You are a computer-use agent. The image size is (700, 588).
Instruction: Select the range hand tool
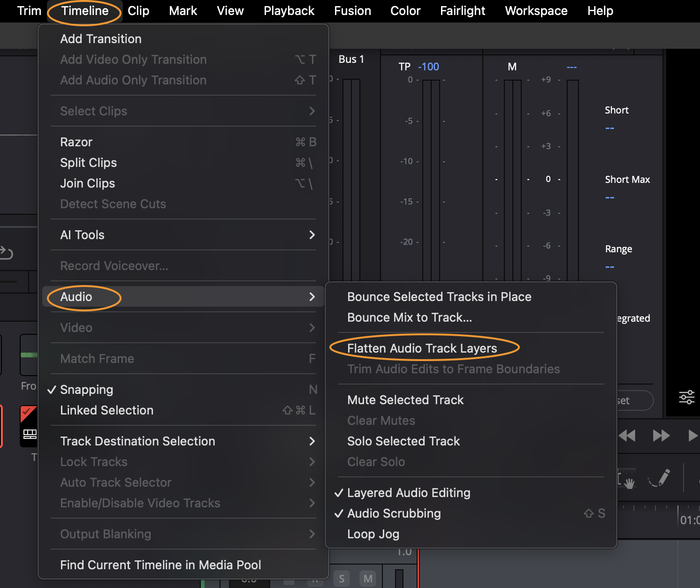click(627, 479)
